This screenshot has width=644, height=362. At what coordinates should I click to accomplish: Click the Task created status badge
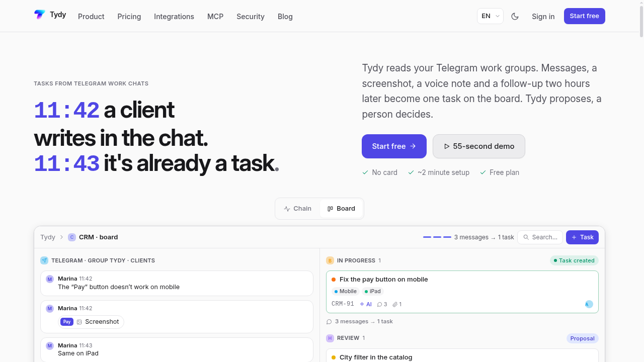click(574, 260)
